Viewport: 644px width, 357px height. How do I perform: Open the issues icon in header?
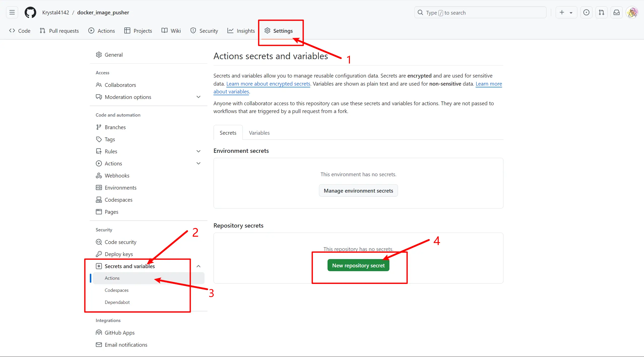[586, 13]
